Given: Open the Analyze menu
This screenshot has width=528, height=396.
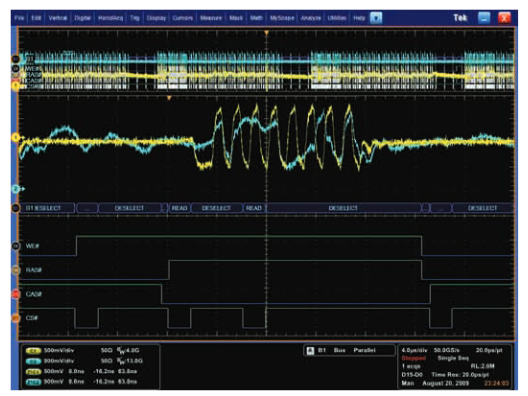Looking at the screenshot, I should 310,18.
